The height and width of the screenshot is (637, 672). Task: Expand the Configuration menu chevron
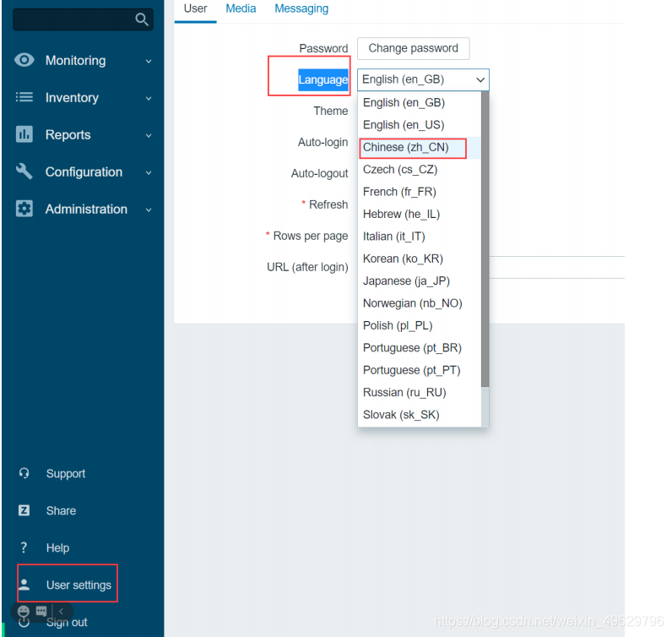(x=149, y=173)
